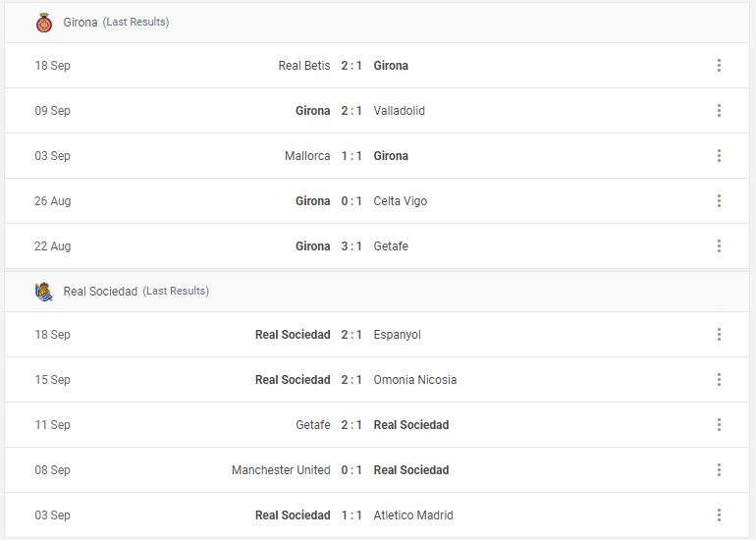Select the Manchester United team name
Image resolution: width=756 pixels, height=540 pixels.
[x=281, y=470]
